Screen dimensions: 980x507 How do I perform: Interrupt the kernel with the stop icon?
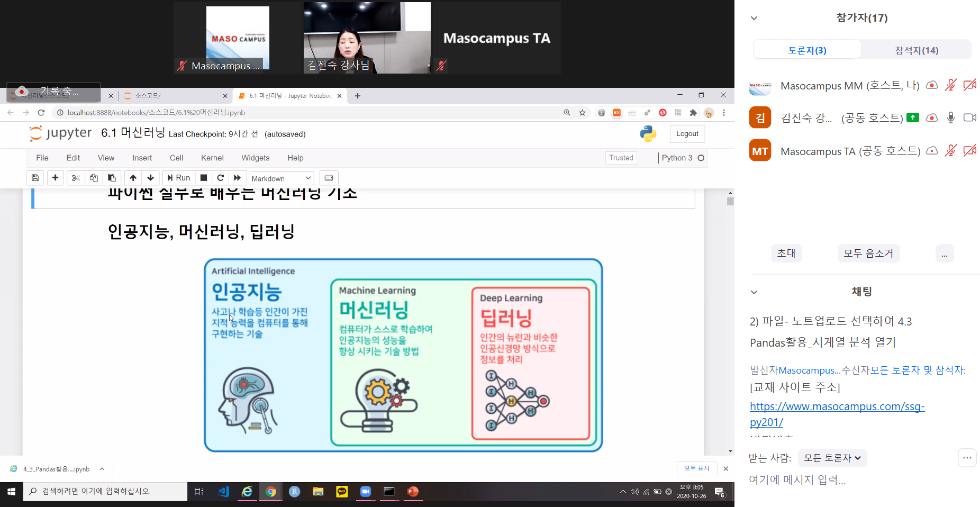[x=204, y=178]
